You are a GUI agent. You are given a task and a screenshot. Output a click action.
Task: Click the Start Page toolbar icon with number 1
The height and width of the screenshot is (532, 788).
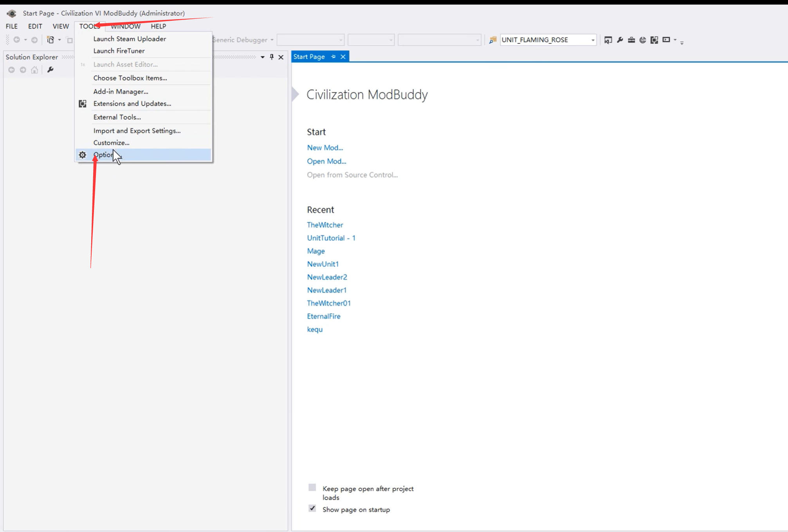(x=643, y=40)
